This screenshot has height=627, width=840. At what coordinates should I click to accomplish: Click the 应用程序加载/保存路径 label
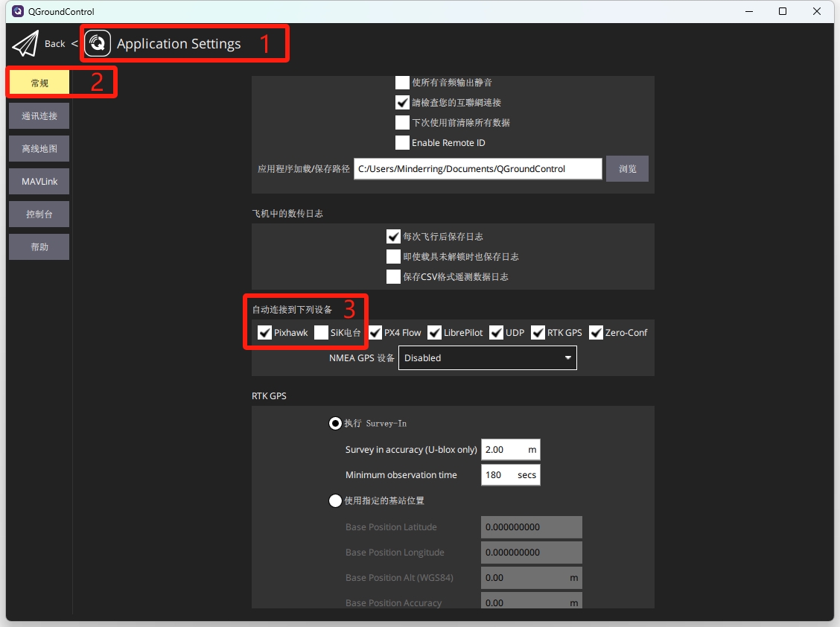point(304,169)
